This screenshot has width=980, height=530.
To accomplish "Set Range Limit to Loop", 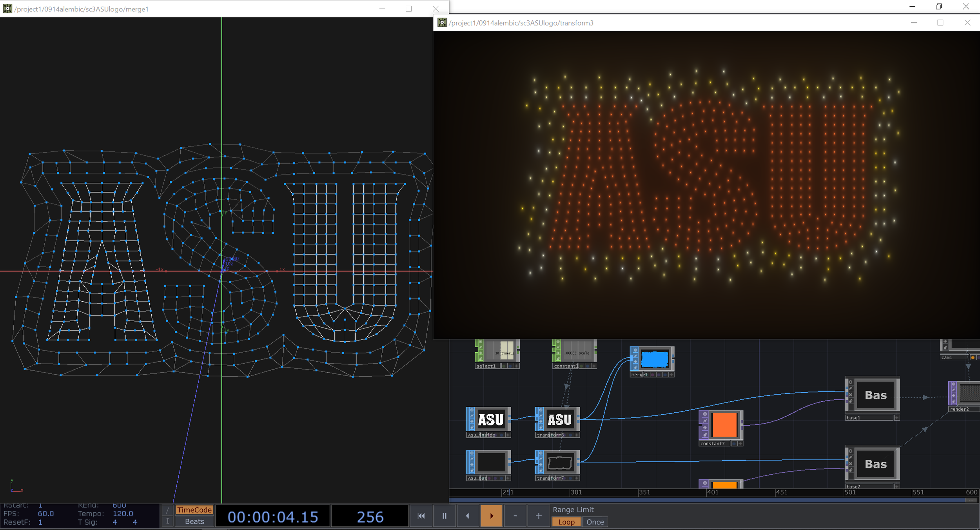I will coord(566,522).
